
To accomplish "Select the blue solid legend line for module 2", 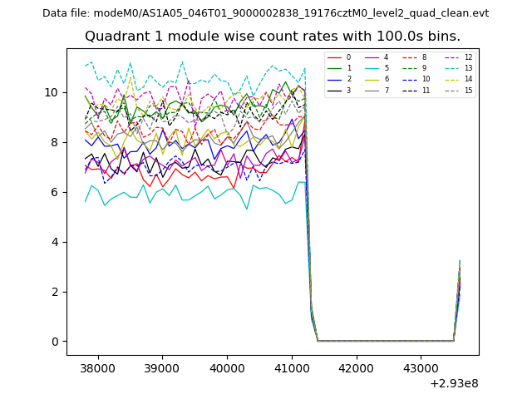I will [x=335, y=79].
